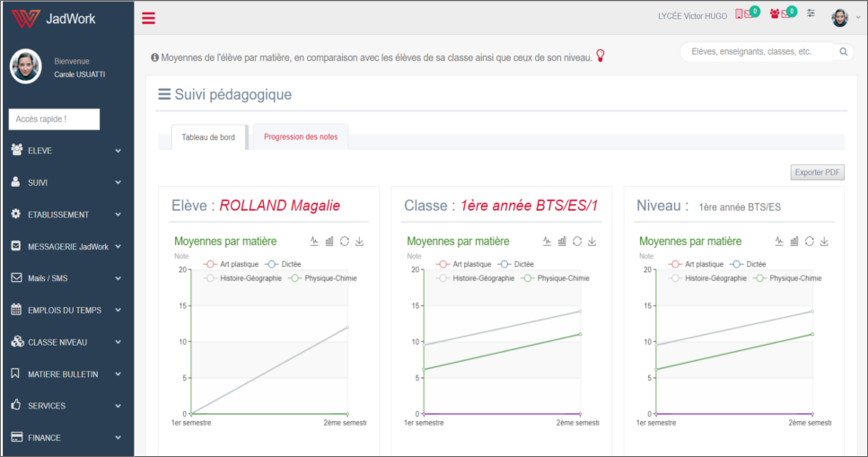Restore the Classe chart with refresh icon
The width and height of the screenshot is (868, 457).
tap(577, 241)
